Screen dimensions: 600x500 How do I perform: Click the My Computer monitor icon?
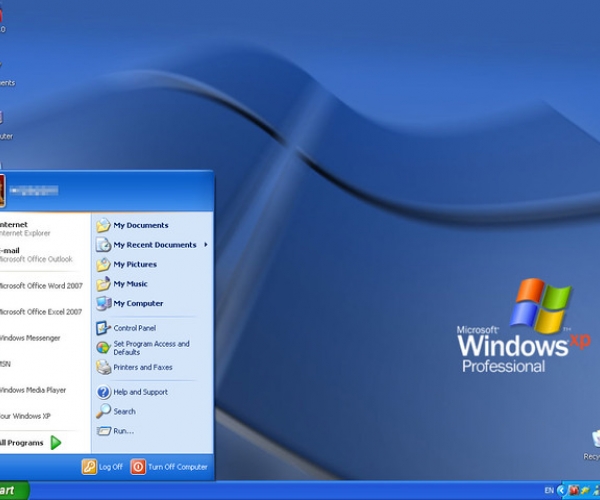pos(103,303)
